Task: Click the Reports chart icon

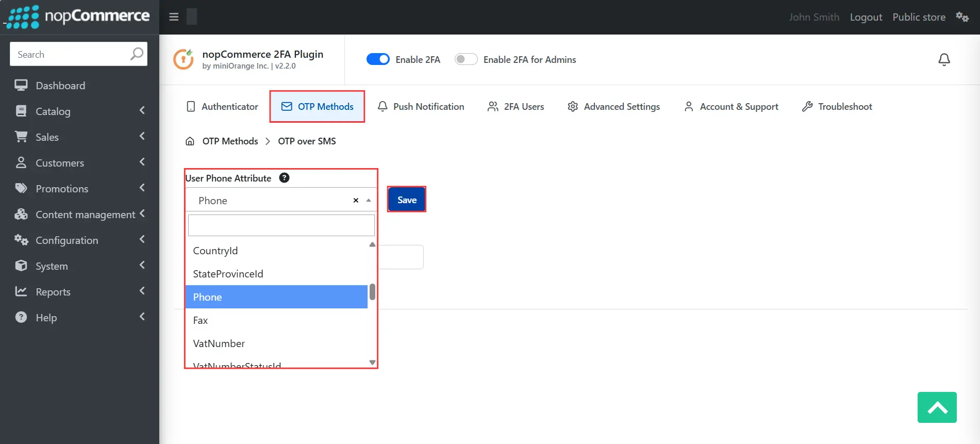Action: tap(21, 291)
